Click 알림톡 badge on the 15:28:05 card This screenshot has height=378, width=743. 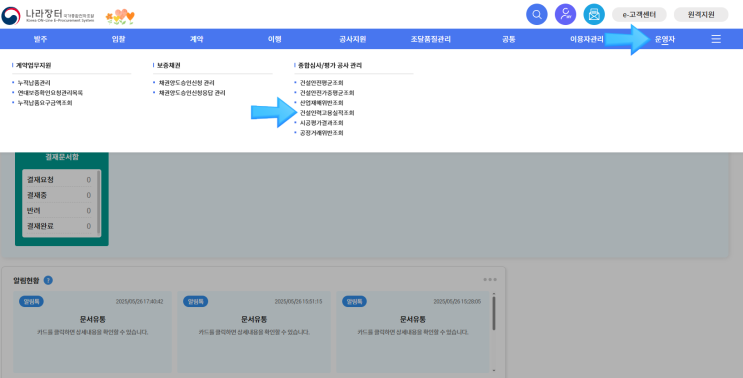354,301
